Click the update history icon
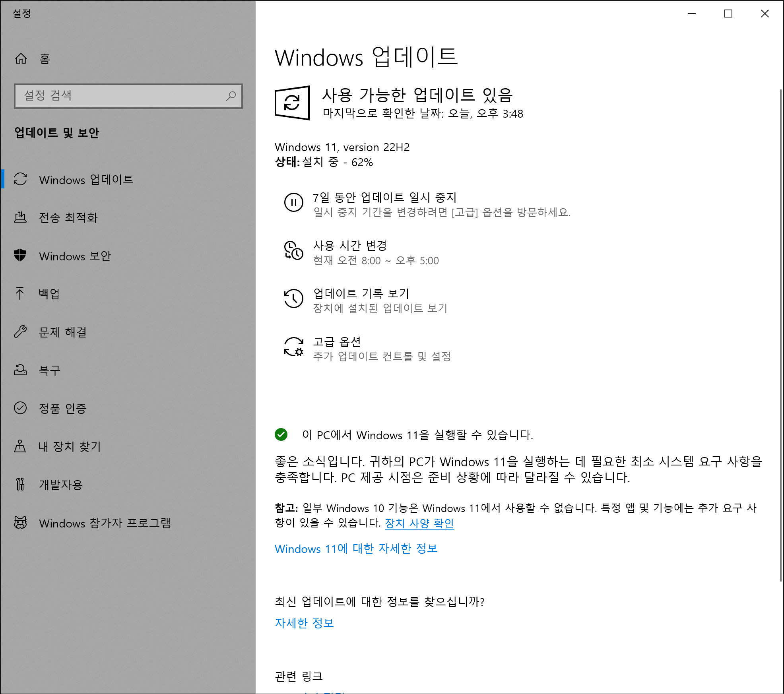The height and width of the screenshot is (694, 784). (x=293, y=299)
